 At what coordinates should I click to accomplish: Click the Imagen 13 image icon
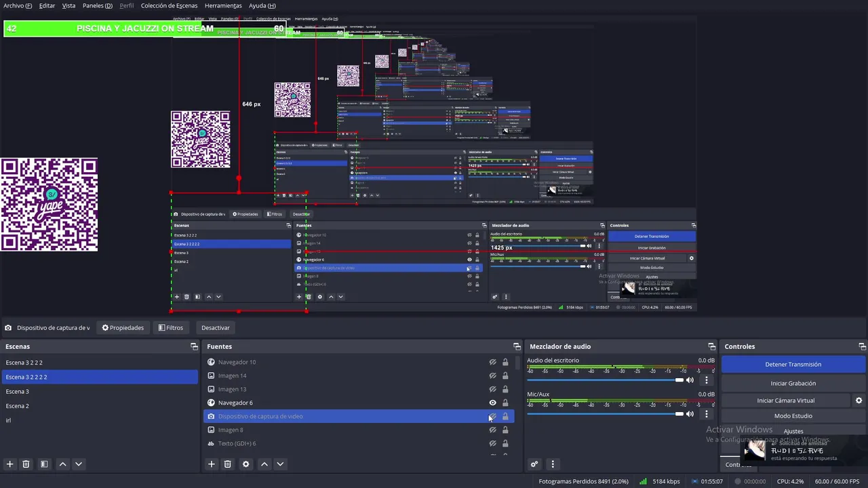click(x=211, y=389)
